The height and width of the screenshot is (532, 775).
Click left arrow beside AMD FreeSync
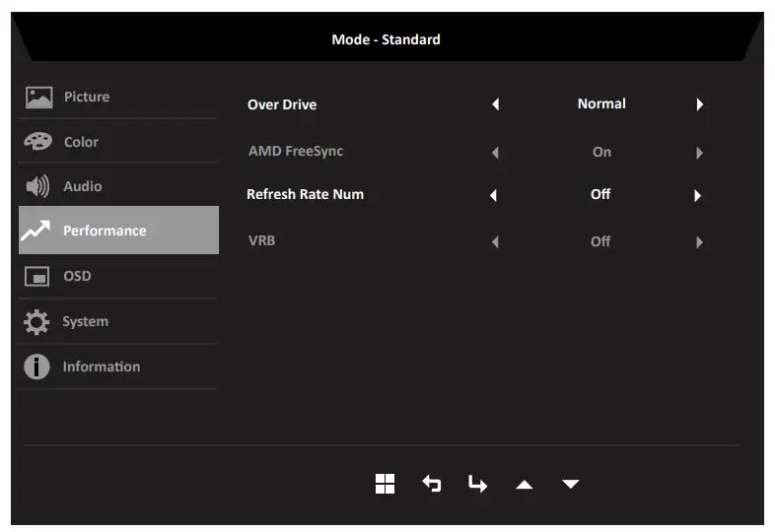click(495, 153)
